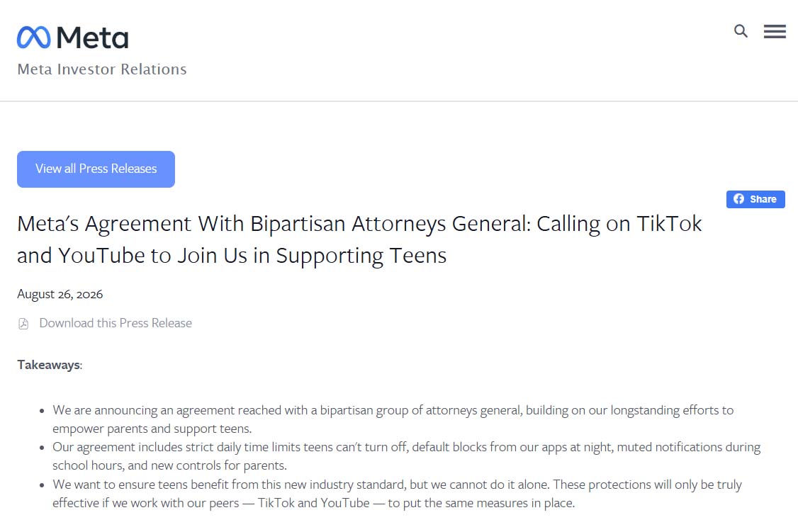This screenshot has height=532, width=798.
Task: Click YouTube in the headline's second line
Action: point(101,255)
